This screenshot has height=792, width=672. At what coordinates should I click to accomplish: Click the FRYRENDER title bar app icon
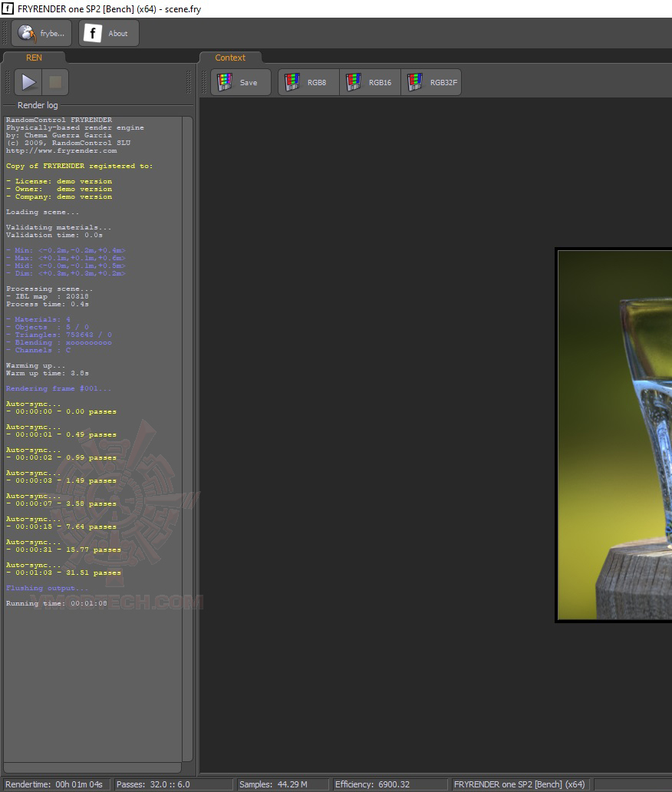click(7, 8)
